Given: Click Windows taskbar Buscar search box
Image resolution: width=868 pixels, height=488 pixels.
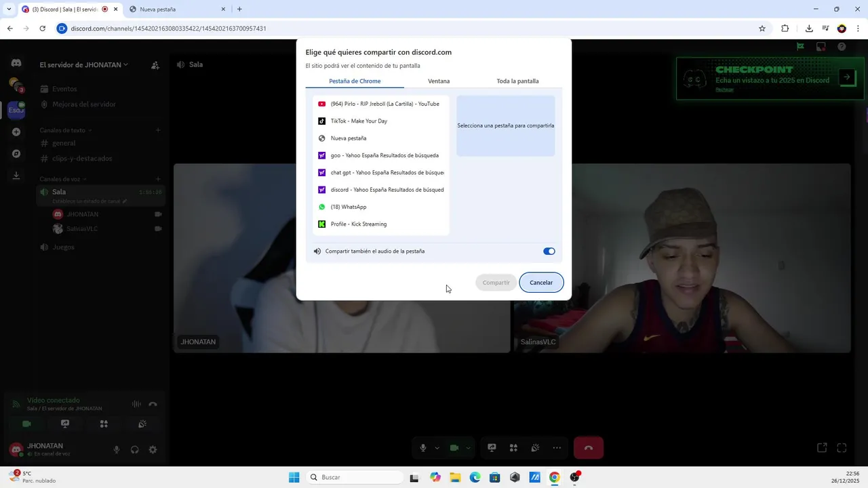Looking at the screenshot, I should [354, 477].
